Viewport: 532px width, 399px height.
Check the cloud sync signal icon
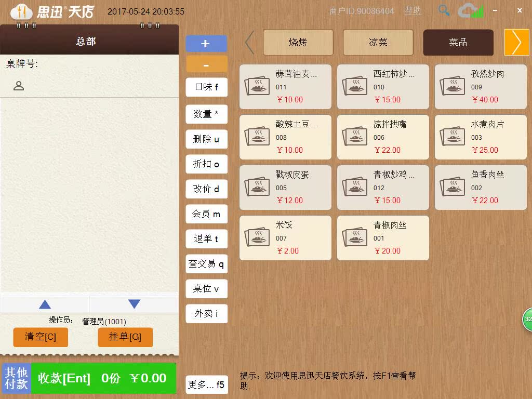[x=470, y=11]
